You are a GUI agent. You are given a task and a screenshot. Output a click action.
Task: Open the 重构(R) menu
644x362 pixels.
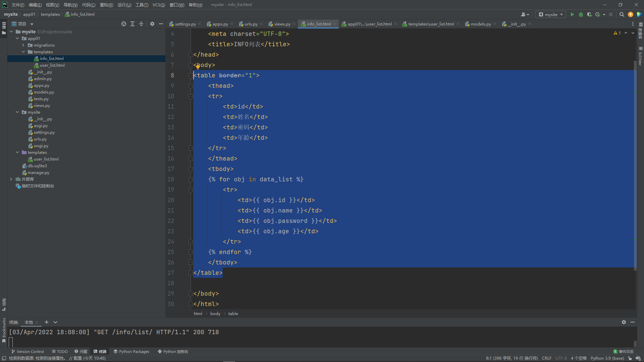107,5
